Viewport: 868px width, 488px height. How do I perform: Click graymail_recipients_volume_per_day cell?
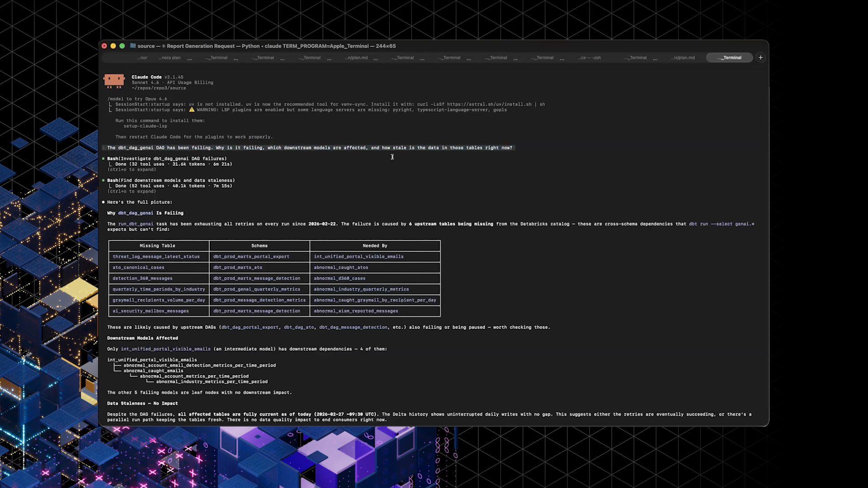pyautogui.click(x=159, y=300)
